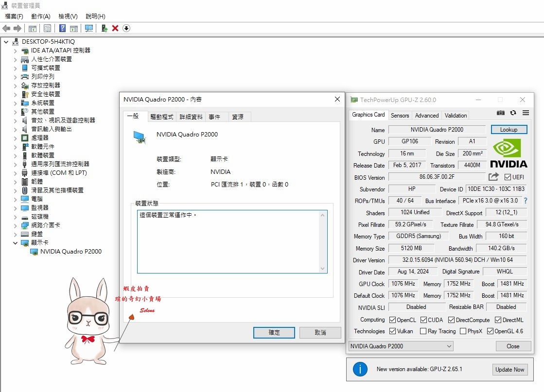This screenshot has width=544, height=392.
Task: Toggle the show/hide action pane toolbar icon
Action: click(x=74, y=29)
